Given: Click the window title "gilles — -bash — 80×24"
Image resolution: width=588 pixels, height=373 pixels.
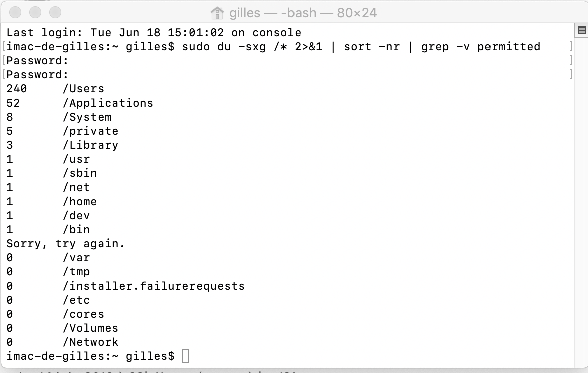Looking at the screenshot, I should click(x=303, y=13).
